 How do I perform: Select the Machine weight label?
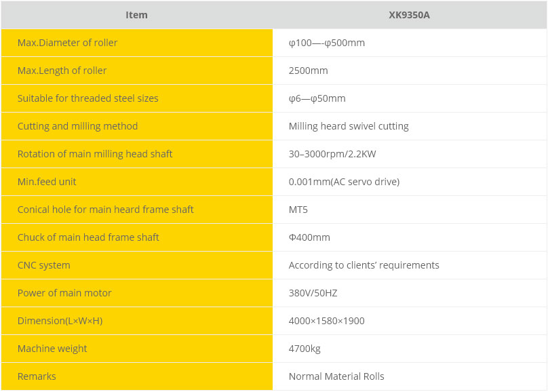coord(52,349)
